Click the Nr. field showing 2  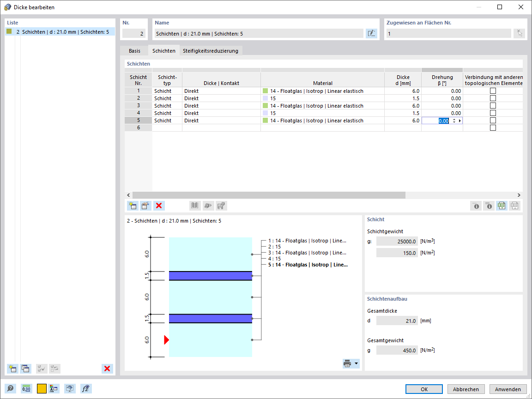(134, 34)
